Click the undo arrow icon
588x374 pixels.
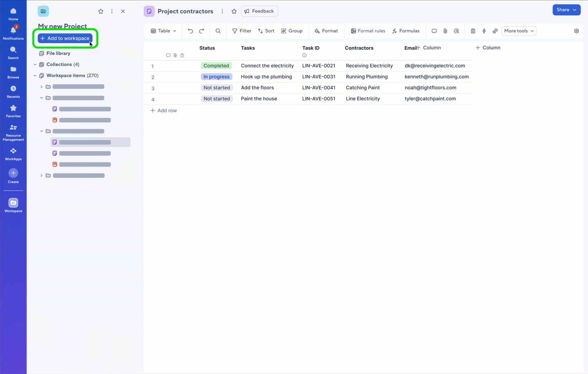190,31
